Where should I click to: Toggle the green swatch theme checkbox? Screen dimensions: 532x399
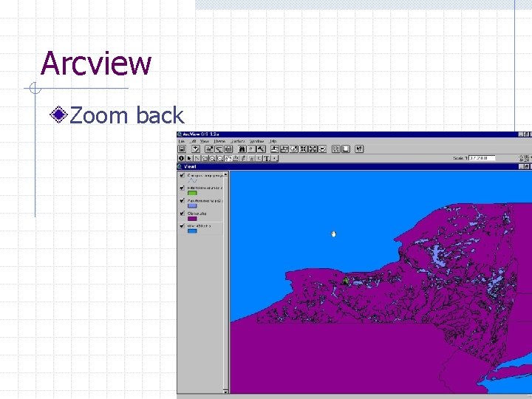(183, 188)
